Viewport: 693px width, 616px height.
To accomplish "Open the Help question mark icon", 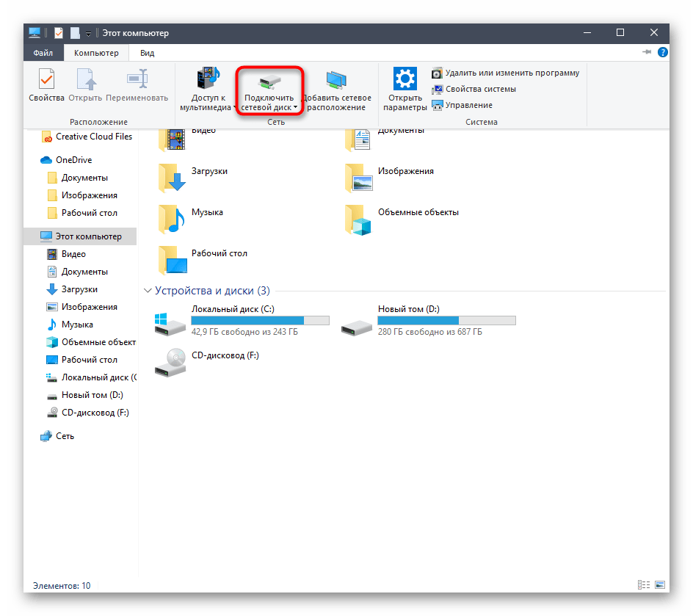I will 662,53.
